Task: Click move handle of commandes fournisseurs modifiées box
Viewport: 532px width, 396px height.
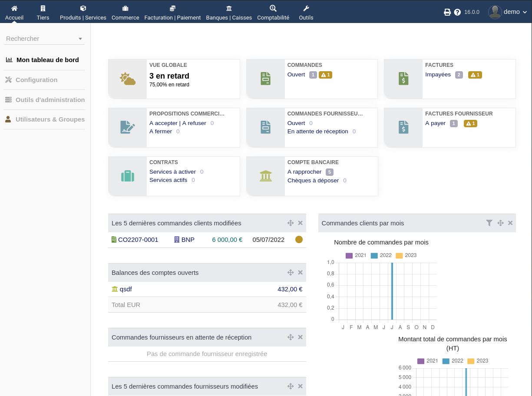Action: [x=291, y=386]
